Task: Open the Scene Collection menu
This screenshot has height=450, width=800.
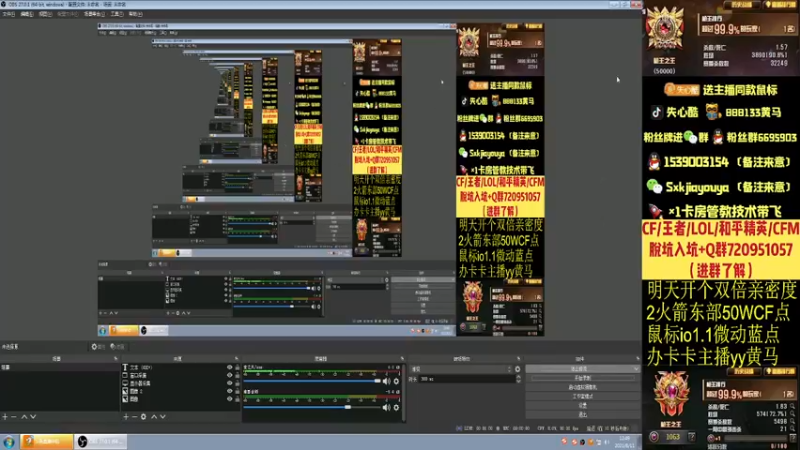Action: tap(94, 14)
